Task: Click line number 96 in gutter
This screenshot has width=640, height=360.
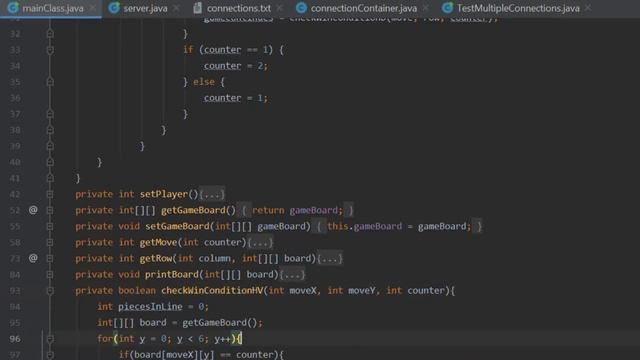Action: coord(15,339)
